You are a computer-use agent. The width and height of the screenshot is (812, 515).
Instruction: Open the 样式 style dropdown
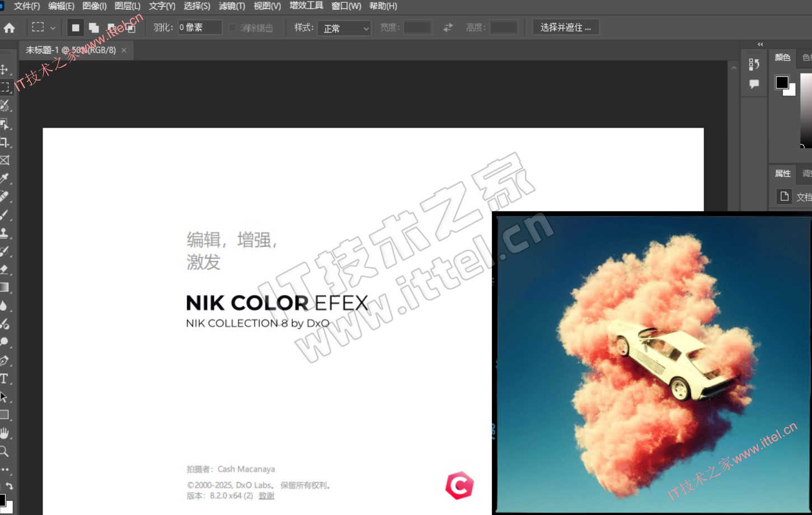click(x=344, y=28)
